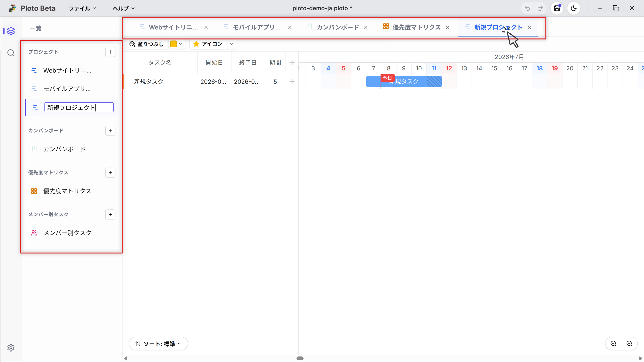Click the 今日 today marker

(387, 78)
